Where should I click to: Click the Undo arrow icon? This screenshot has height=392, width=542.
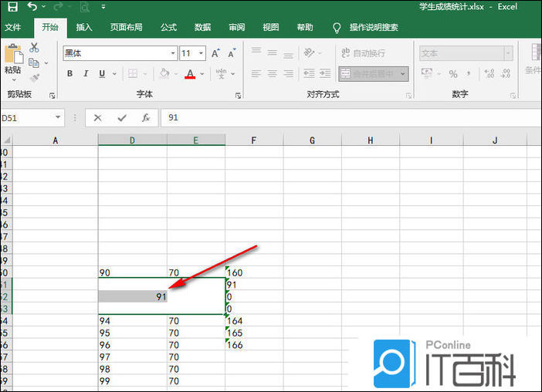(x=32, y=7)
